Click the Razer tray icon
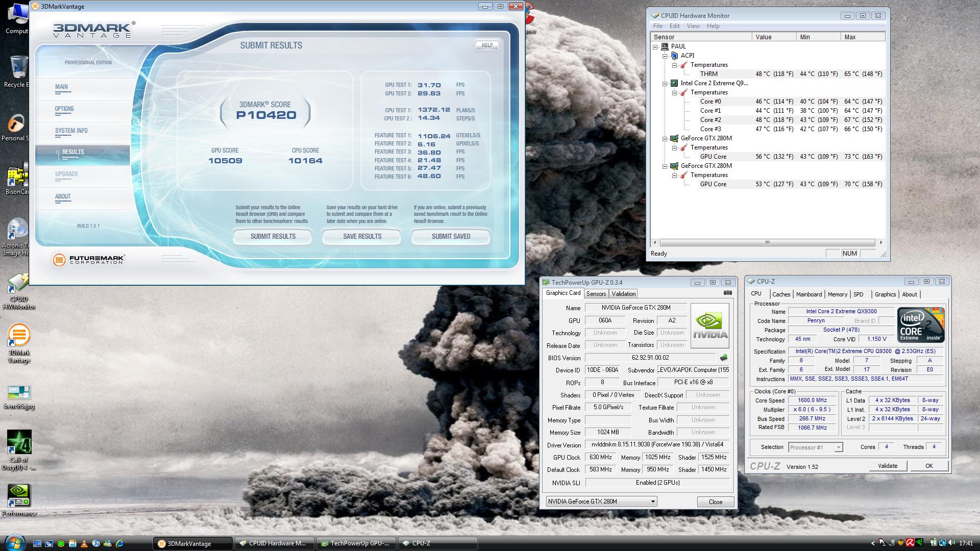This screenshot has height=551, width=980. coord(919,543)
